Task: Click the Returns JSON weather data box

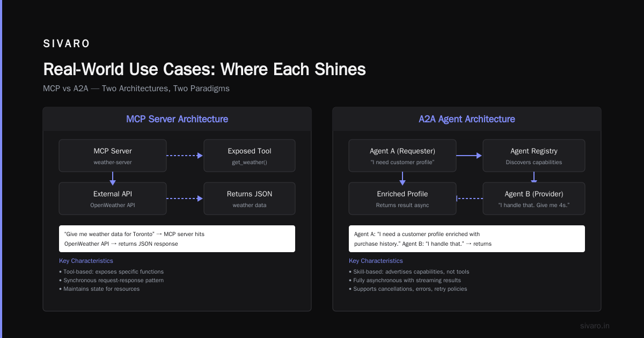Action: pos(250,199)
